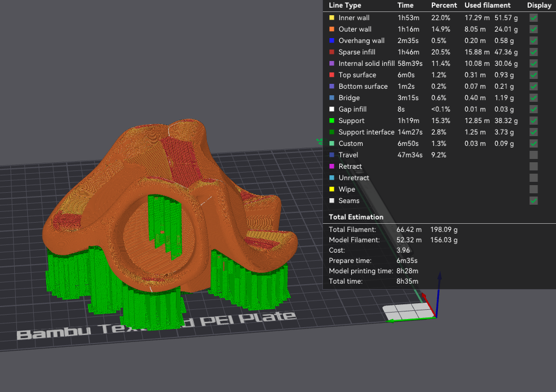Click the yellow Inner wall color swatch
This screenshot has width=556, height=392.
(x=332, y=18)
